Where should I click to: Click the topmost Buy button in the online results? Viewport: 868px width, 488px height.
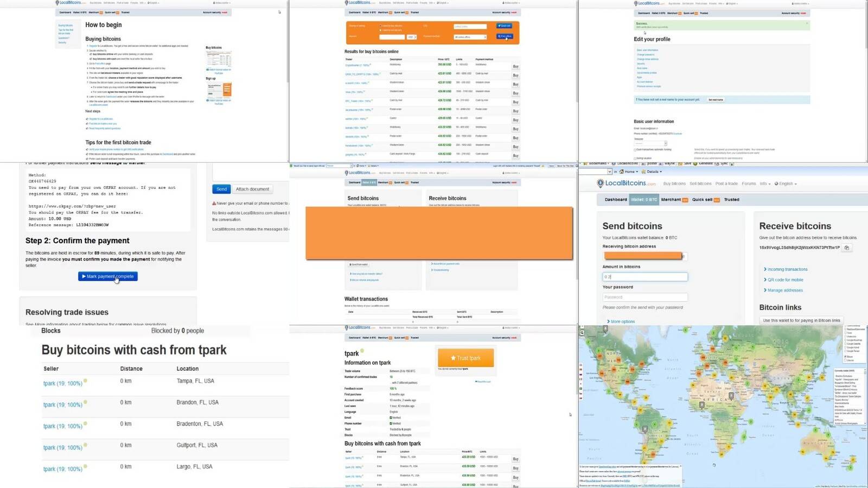pyautogui.click(x=515, y=67)
